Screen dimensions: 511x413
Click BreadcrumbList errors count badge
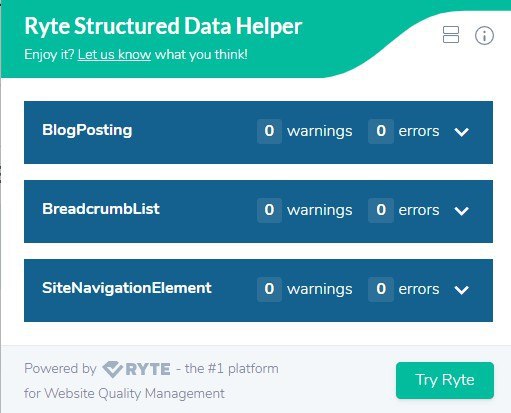coord(381,210)
